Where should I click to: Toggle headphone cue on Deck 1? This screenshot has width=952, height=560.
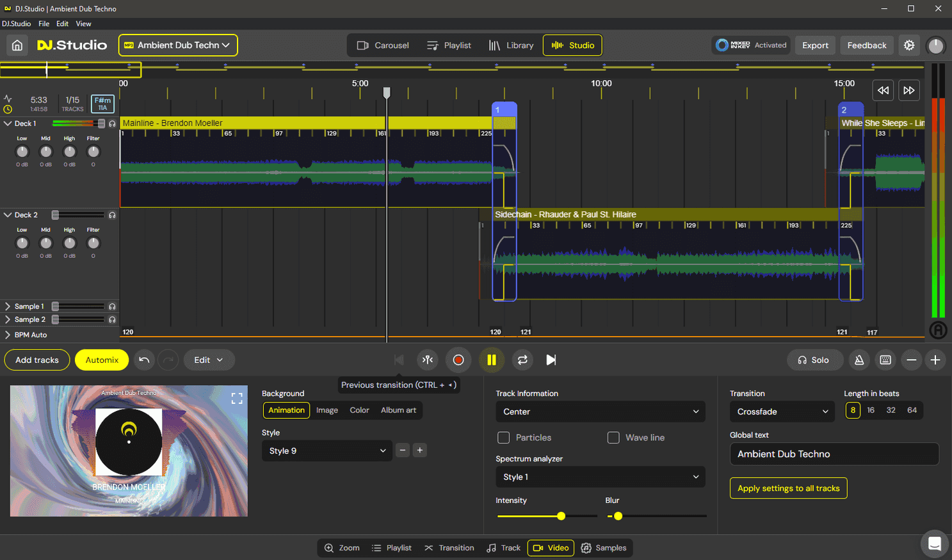pyautogui.click(x=112, y=123)
